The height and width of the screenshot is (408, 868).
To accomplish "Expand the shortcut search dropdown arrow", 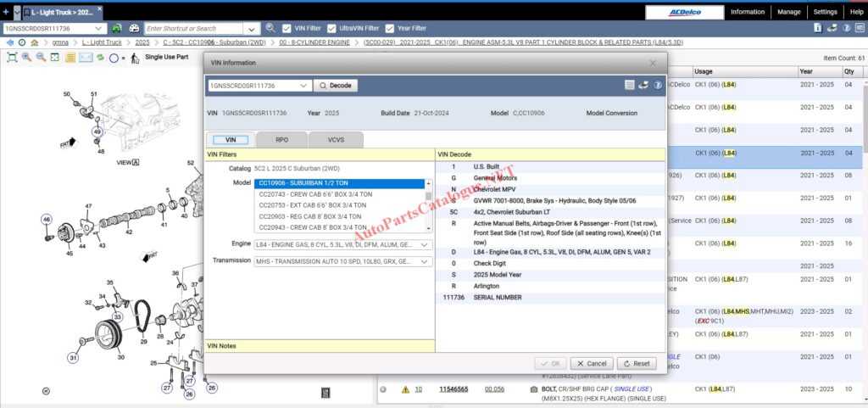I will [x=252, y=28].
